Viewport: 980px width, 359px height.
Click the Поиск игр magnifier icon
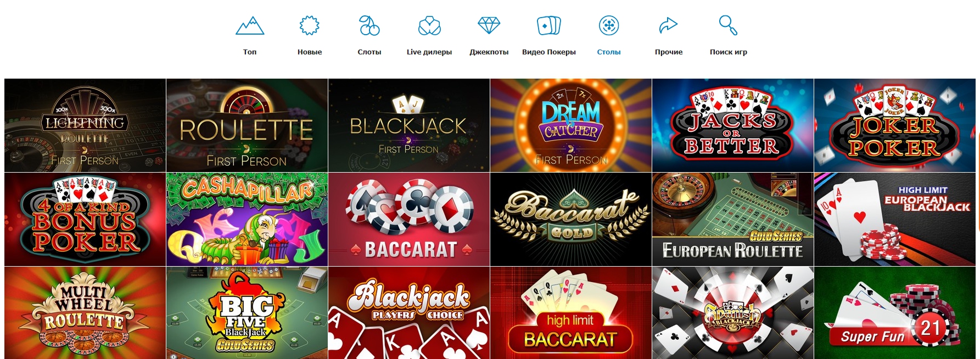tap(728, 25)
